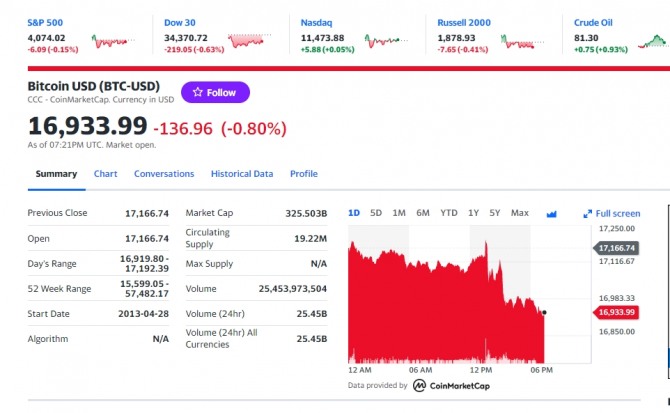Open the Russell 2000 mini sparkline chart
The image size is (670, 413).
522,41
